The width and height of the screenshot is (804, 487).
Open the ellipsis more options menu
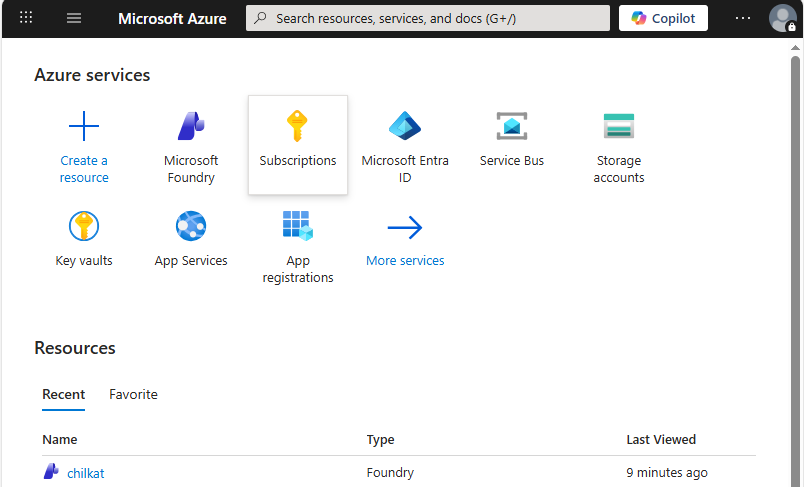point(742,18)
